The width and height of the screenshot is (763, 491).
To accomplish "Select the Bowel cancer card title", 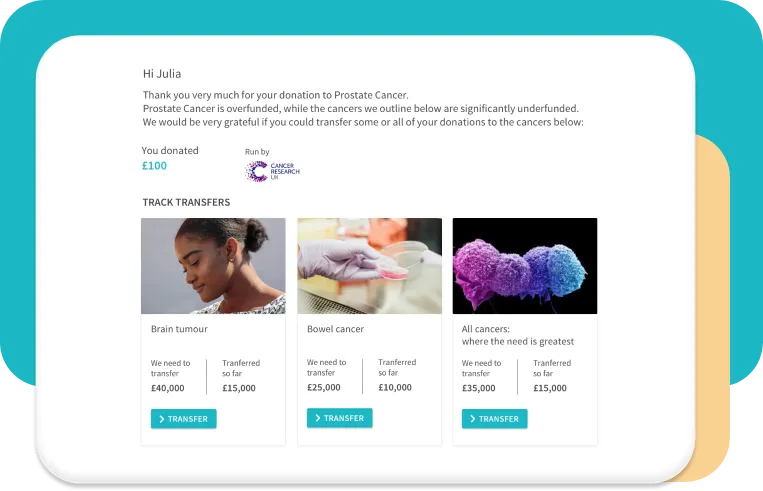I will coord(335,329).
